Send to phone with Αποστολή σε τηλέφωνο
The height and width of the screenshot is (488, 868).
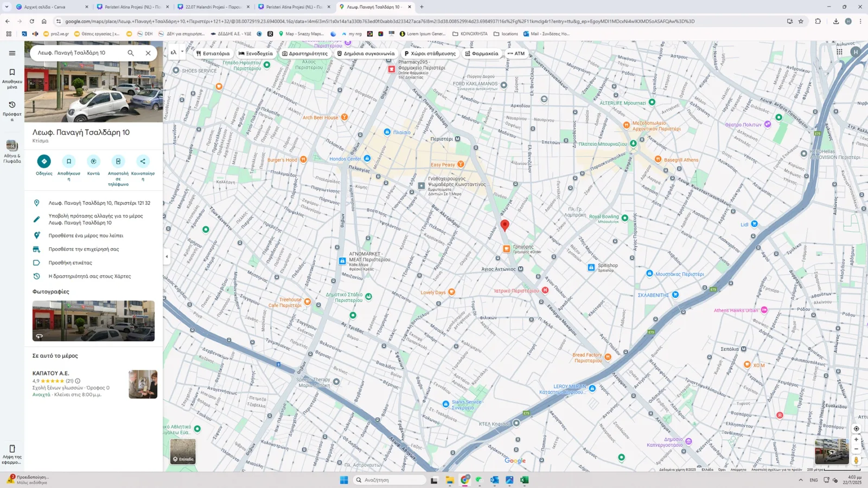pyautogui.click(x=118, y=171)
